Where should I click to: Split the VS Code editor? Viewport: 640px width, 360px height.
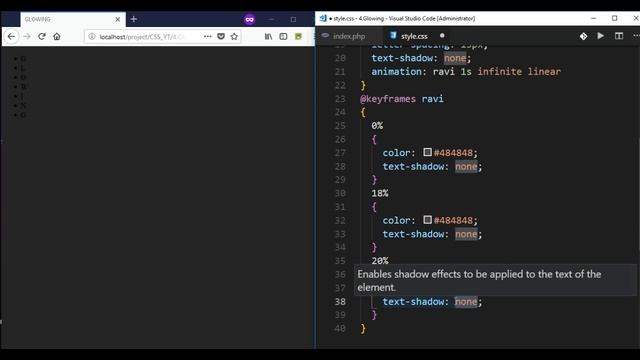tap(619, 36)
